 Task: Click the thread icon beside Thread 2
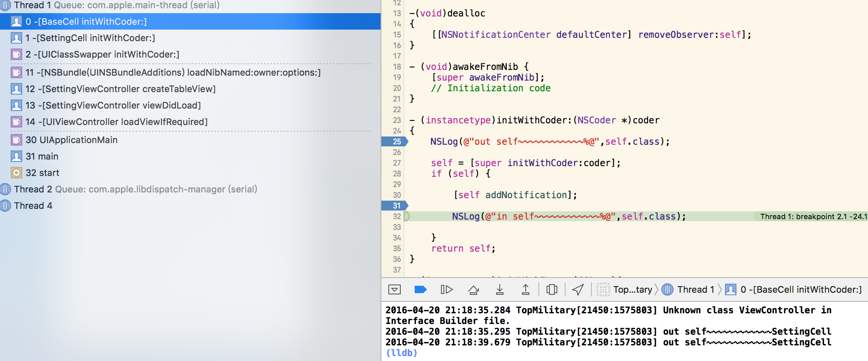[x=5, y=189]
